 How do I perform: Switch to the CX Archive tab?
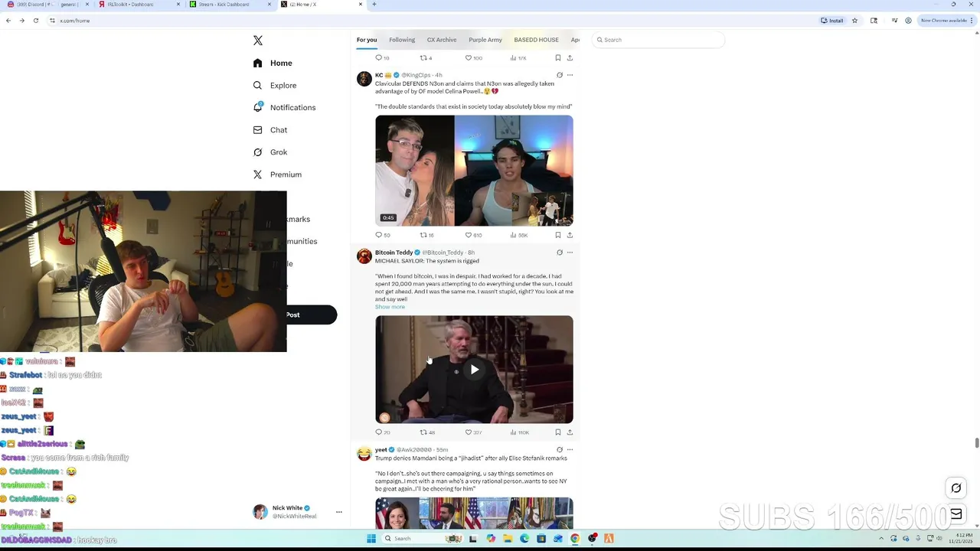tap(442, 40)
